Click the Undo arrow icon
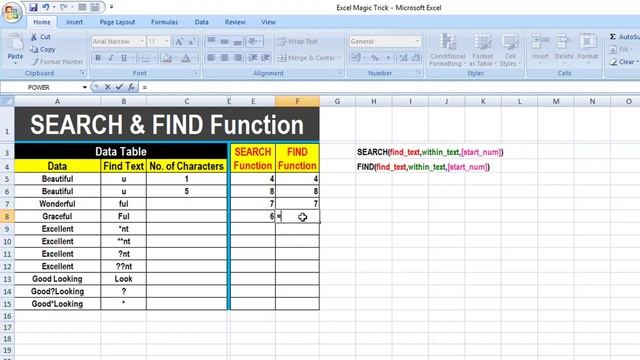This screenshot has height=360, width=640. (x=46, y=7)
